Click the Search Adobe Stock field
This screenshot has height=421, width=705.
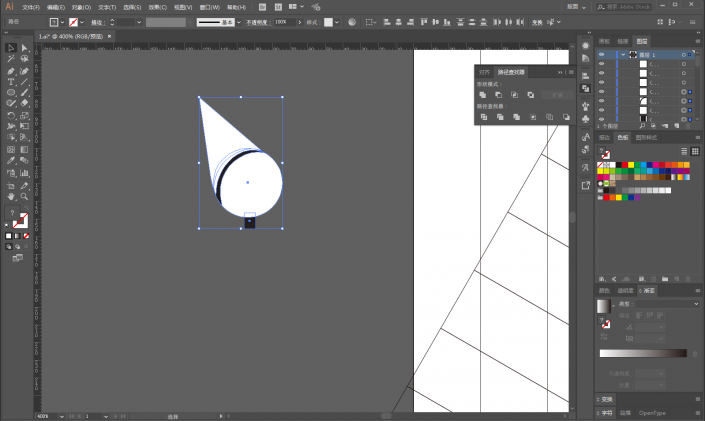click(625, 7)
